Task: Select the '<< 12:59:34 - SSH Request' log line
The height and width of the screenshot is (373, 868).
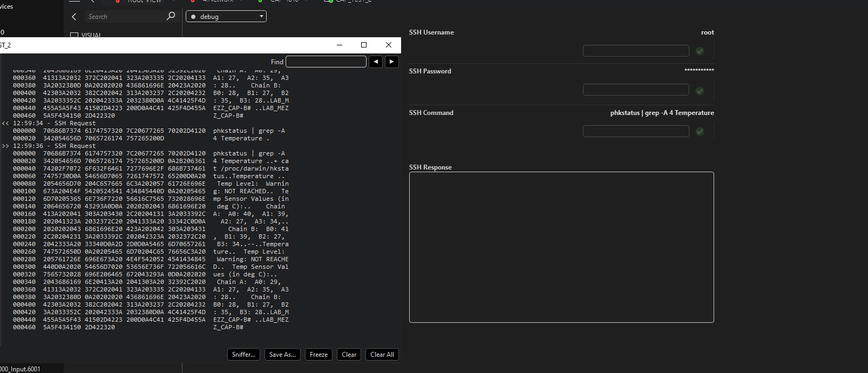Action: 49,123
